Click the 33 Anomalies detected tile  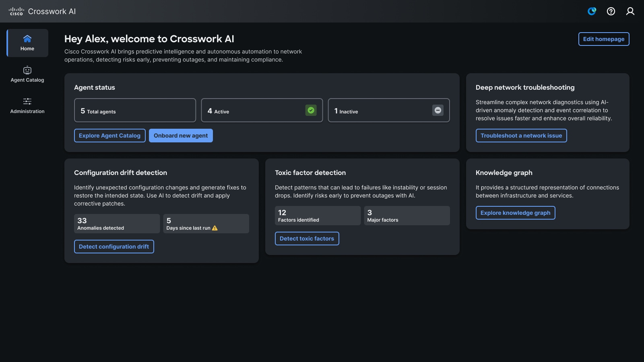tap(117, 224)
